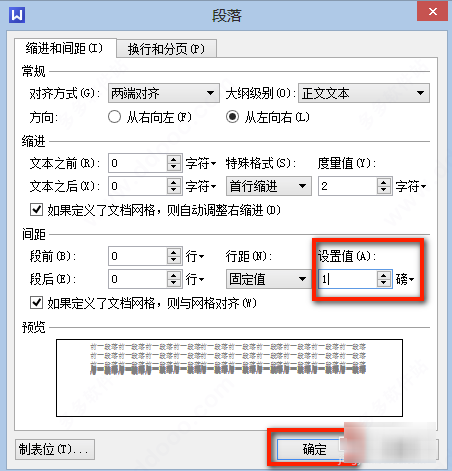Open the 特殊格式 dropdown showing 首行缩进
The image size is (452, 471).
coord(269,186)
